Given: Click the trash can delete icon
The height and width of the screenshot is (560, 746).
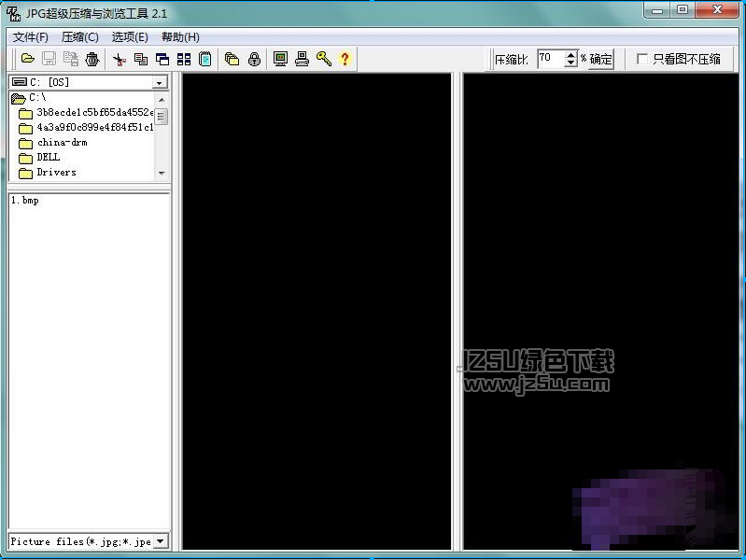Looking at the screenshot, I should pos(92,59).
